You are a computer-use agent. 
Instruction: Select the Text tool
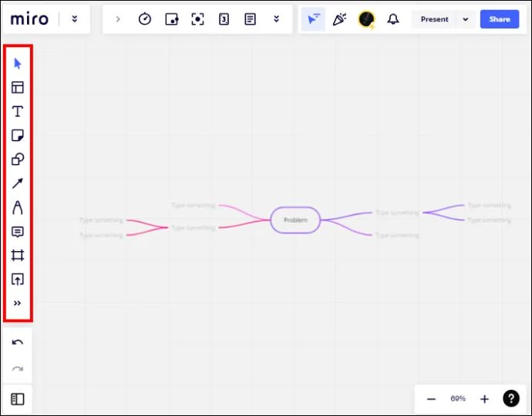tap(18, 112)
